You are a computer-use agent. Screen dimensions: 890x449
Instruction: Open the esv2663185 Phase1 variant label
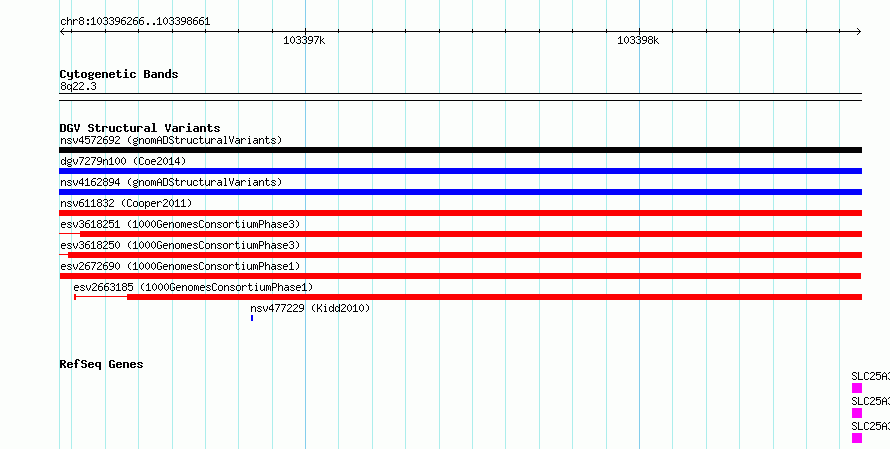click(193, 287)
